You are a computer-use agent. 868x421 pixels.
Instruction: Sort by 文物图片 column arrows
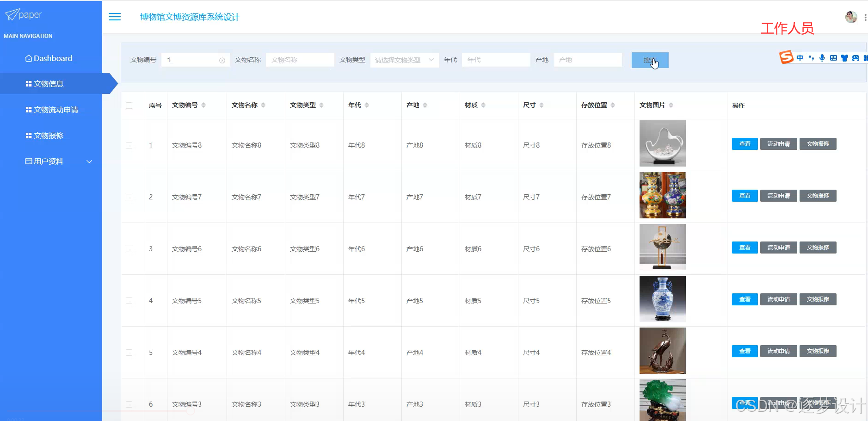click(x=671, y=105)
